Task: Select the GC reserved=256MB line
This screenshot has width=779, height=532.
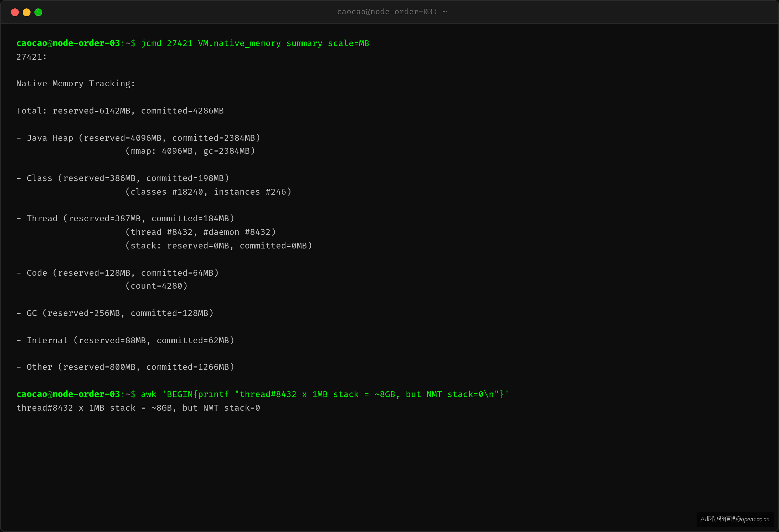Action: click(115, 313)
